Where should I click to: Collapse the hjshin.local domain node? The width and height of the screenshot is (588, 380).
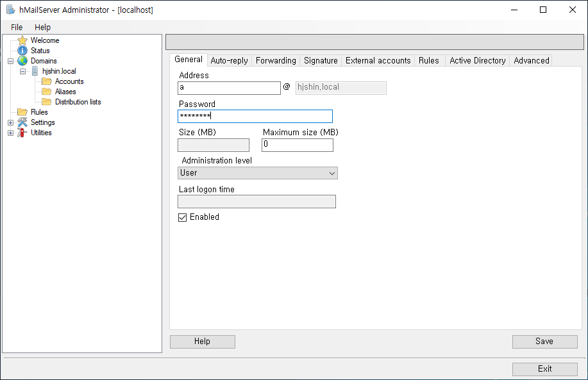coord(23,71)
